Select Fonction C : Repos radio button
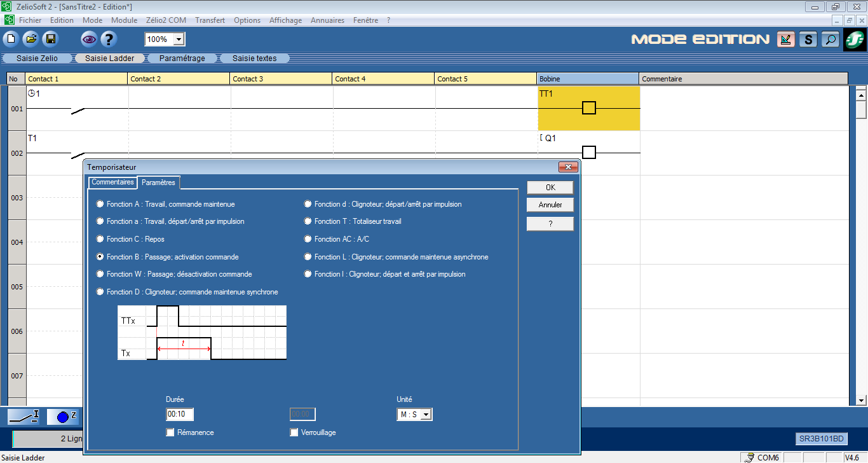This screenshot has height=463, width=868. pos(100,239)
